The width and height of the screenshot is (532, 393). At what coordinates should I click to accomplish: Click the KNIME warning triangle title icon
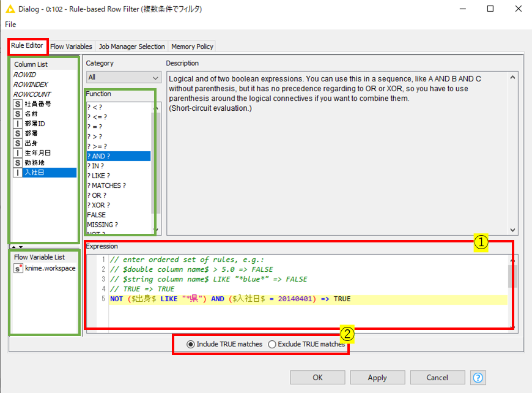10,9
